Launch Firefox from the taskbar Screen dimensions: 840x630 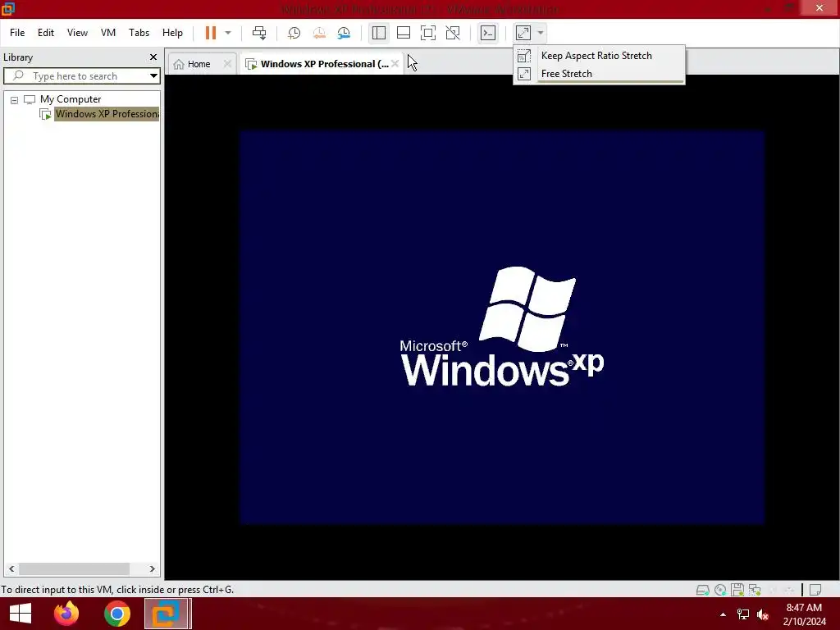point(66,614)
